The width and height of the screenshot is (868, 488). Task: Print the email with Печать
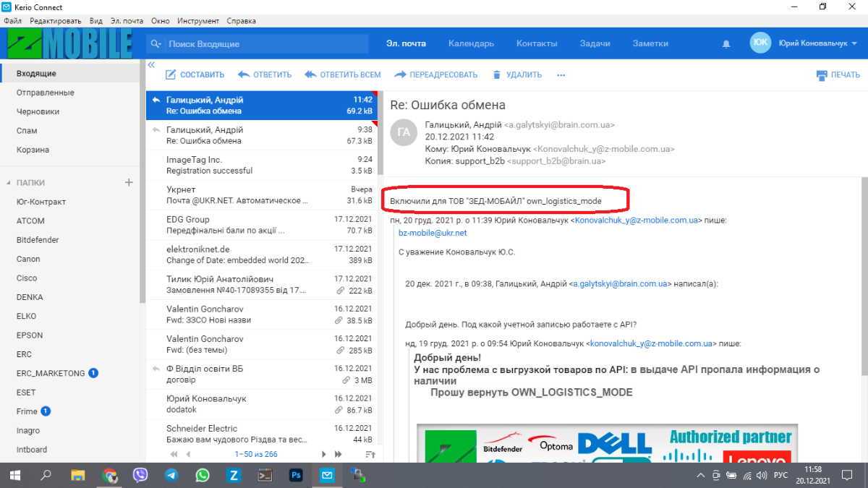pos(838,74)
